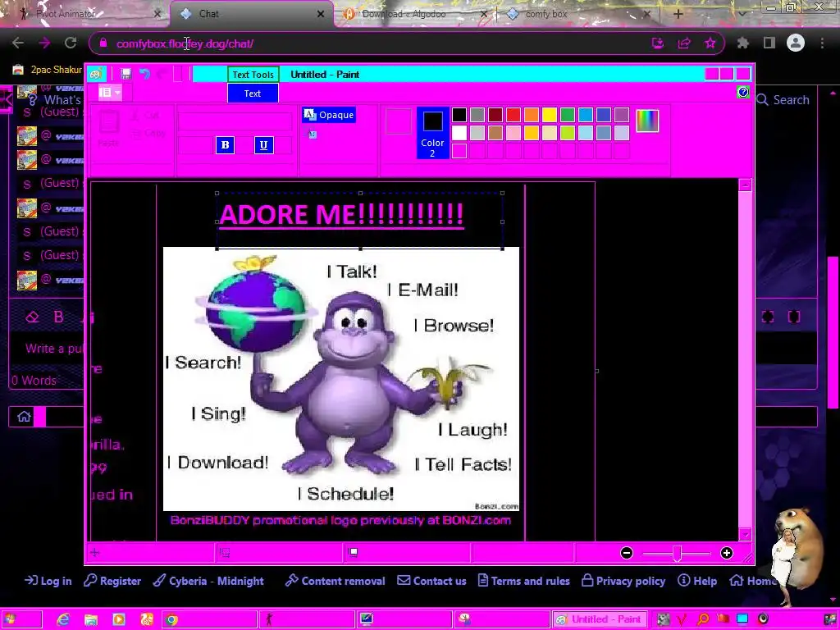Open the browser profile avatar
The height and width of the screenshot is (630, 840).
pos(796,43)
